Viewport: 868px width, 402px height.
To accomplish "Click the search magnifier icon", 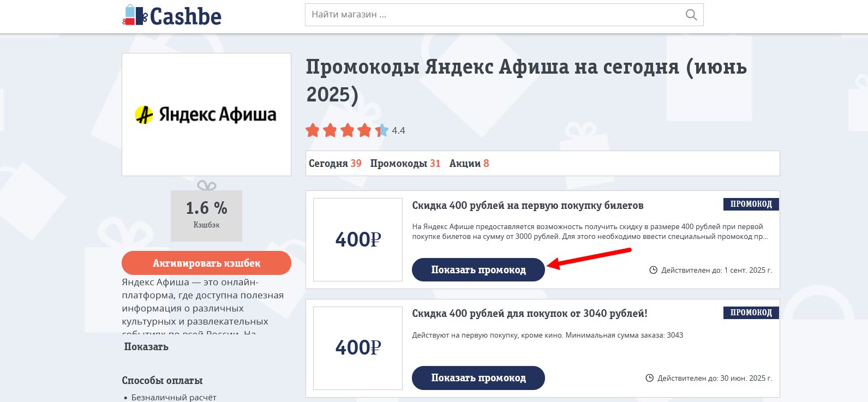I will 691,15.
